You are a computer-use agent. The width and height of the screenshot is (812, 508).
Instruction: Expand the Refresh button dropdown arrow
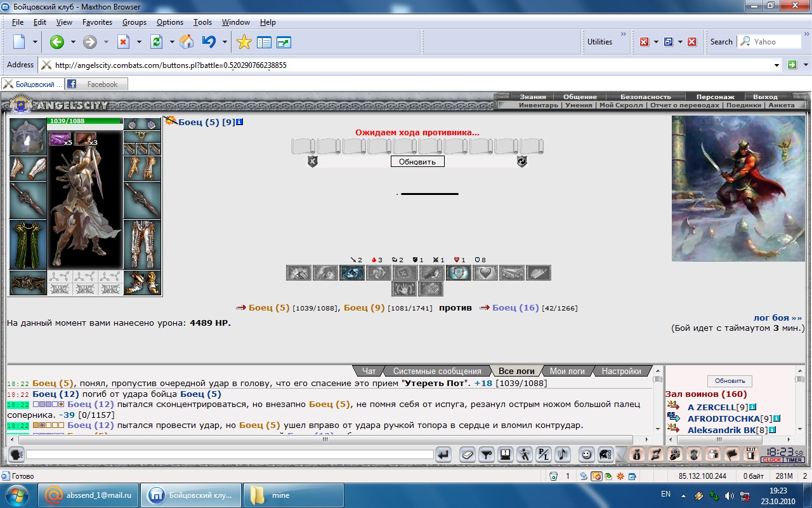(172, 42)
